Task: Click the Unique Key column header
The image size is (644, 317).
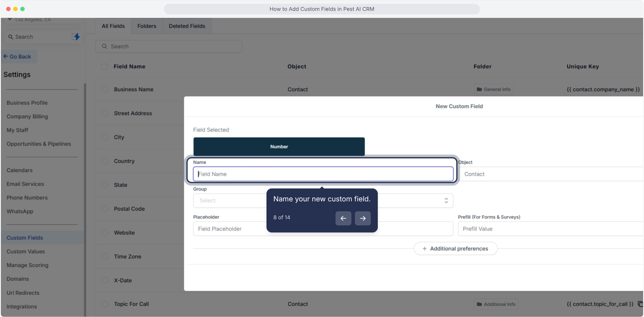Action: click(583, 67)
